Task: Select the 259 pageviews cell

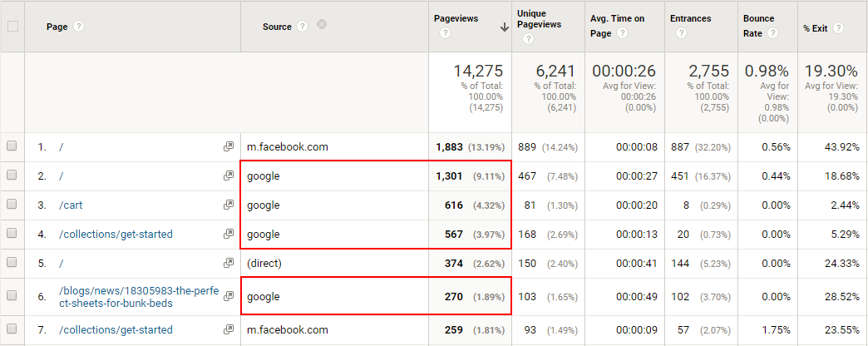Action: (x=453, y=330)
